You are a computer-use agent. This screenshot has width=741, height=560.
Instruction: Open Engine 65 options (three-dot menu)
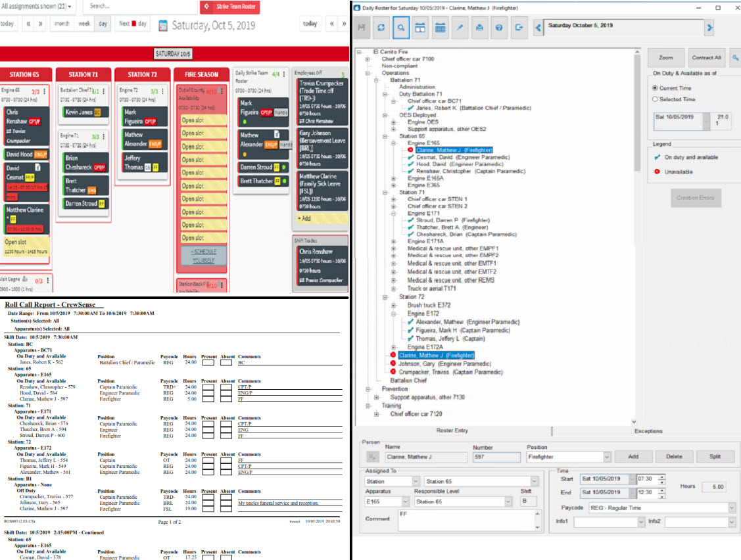45,91
